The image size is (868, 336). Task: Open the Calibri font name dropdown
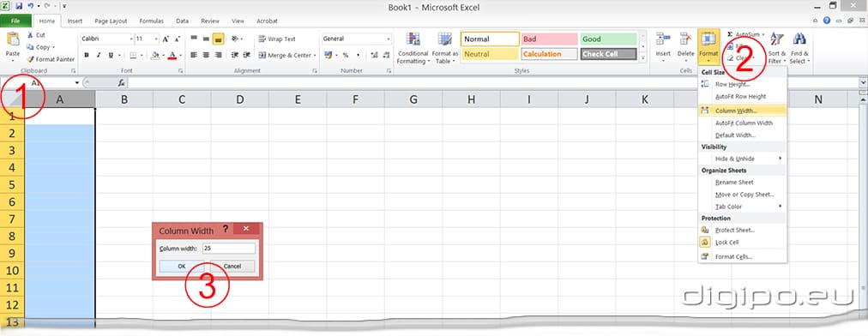(x=131, y=39)
